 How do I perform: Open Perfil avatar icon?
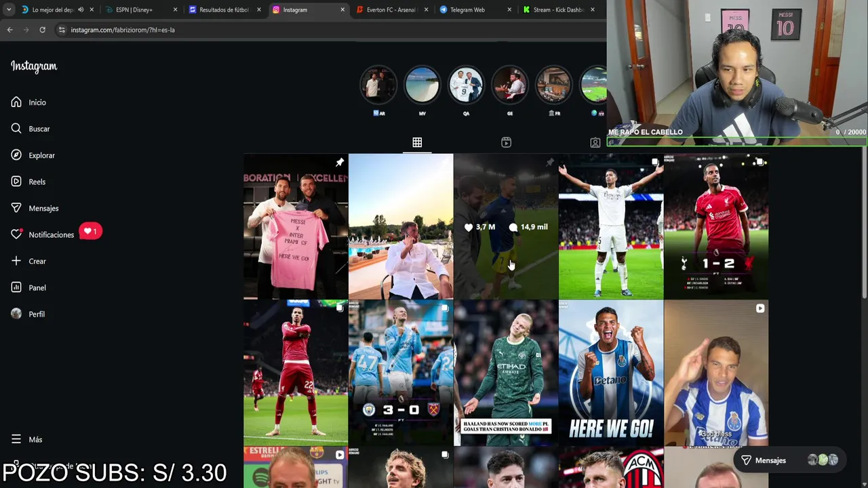(16, 314)
